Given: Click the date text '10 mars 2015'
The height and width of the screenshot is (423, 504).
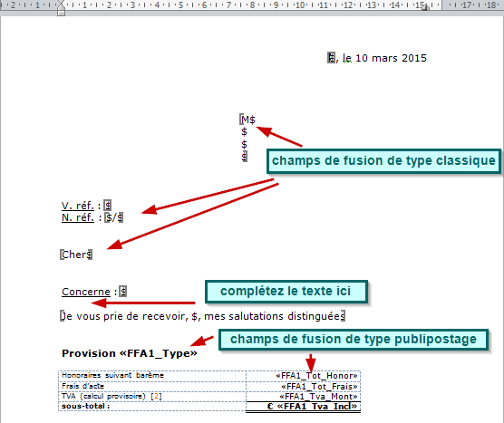Looking at the screenshot, I should click(x=391, y=58).
